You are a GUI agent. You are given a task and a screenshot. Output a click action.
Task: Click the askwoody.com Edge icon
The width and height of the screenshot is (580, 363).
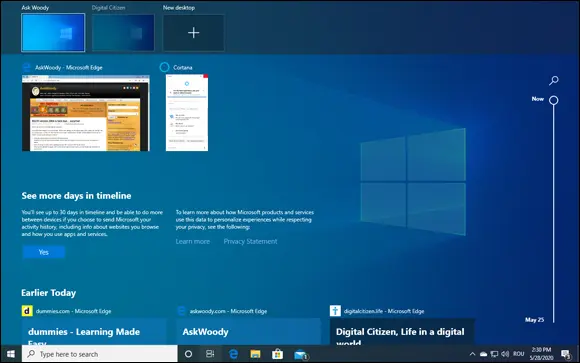click(181, 311)
